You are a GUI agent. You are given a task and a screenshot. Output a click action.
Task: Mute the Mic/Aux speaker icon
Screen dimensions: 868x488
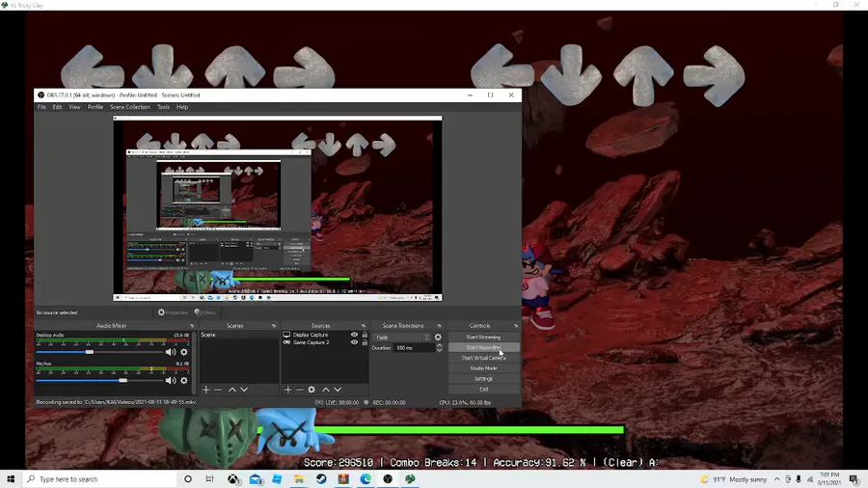171,381
